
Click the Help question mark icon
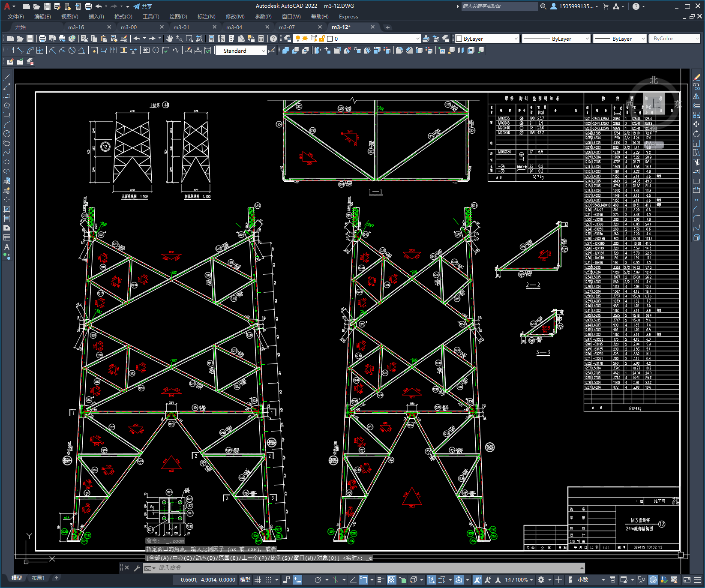point(273,39)
